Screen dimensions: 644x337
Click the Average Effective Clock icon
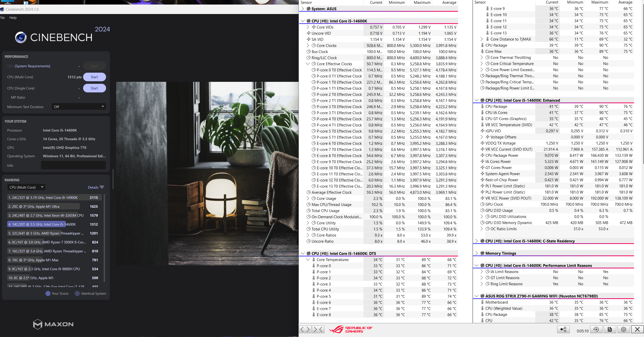pyautogui.click(x=309, y=192)
